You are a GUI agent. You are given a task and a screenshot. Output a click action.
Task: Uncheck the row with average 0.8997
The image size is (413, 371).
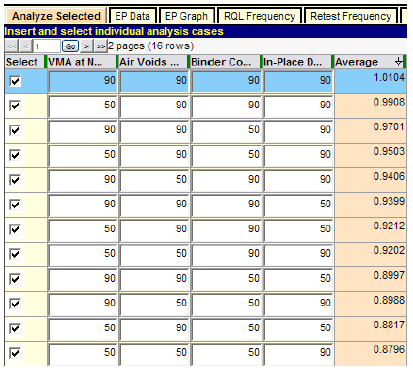(15, 279)
